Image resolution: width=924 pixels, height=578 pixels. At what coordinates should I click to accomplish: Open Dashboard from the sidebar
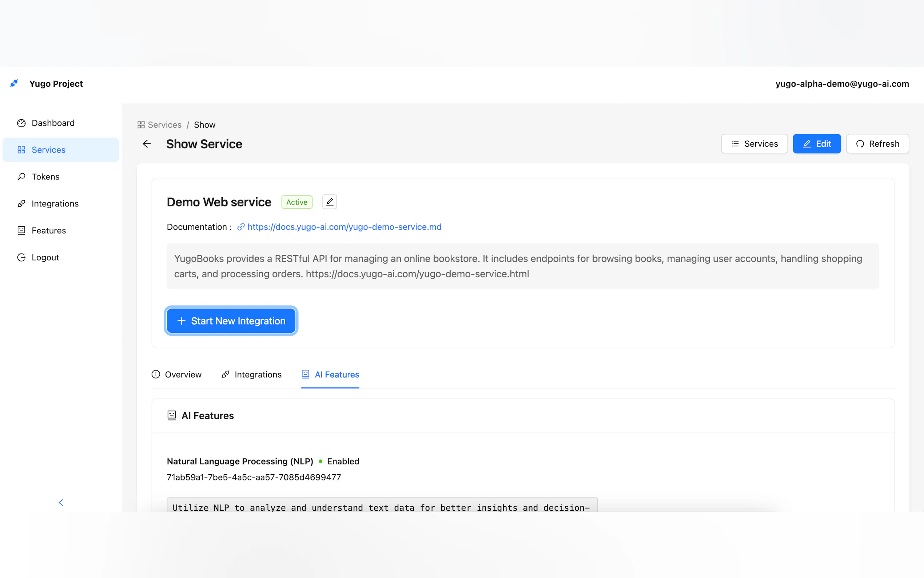[53, 123]
